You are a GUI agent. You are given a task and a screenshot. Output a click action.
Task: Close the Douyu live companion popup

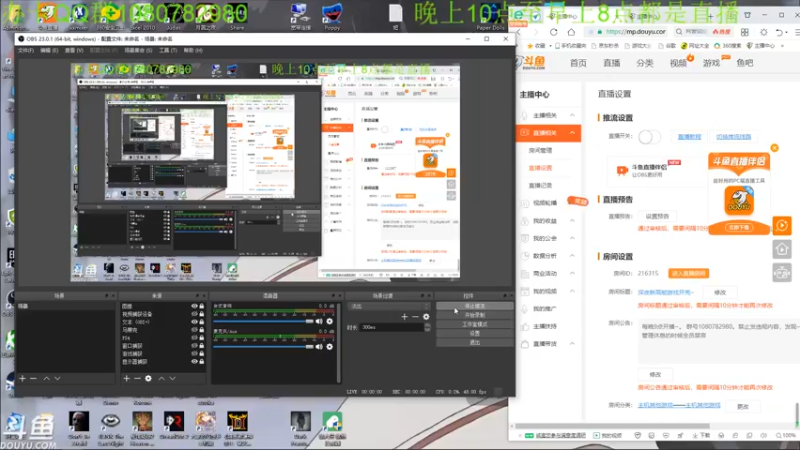pos(774,148)
